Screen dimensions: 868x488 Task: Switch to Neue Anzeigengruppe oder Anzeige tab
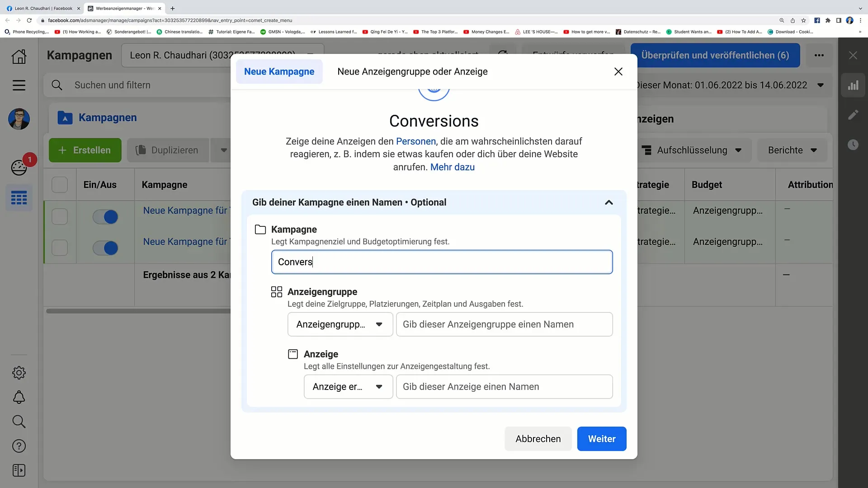(x=412, y=71)
